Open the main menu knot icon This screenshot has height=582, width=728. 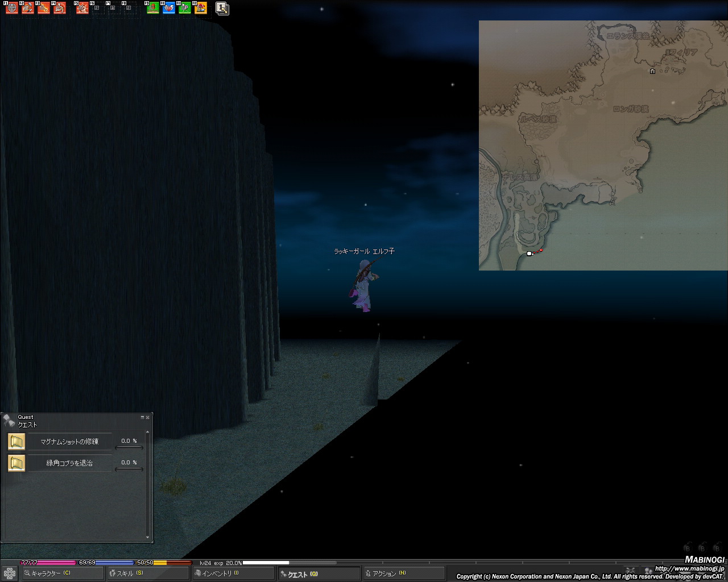10,573
